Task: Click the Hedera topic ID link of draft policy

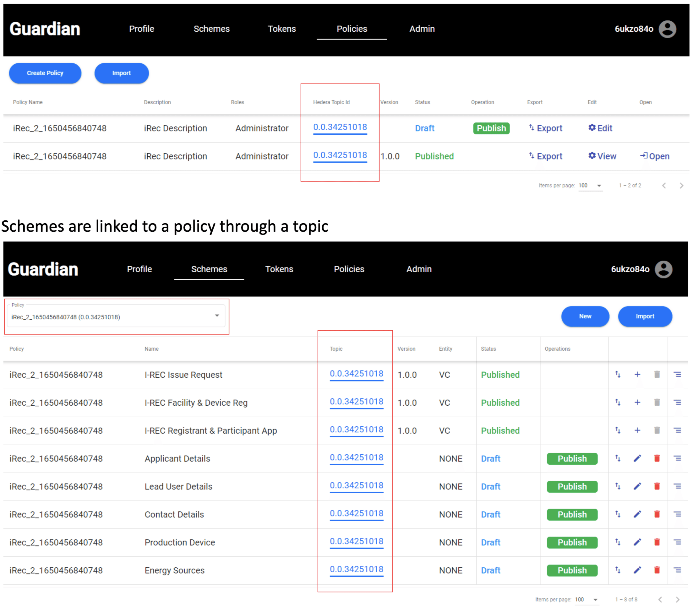Action: (x=340, y=127)
